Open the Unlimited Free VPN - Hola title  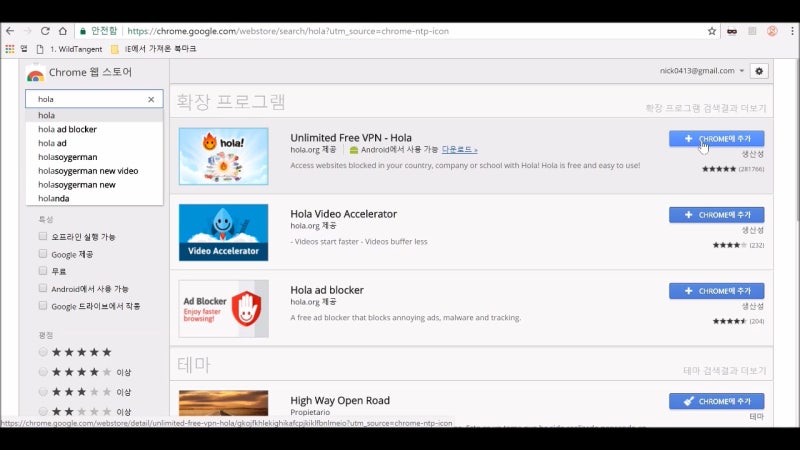[x=351, y=138]
